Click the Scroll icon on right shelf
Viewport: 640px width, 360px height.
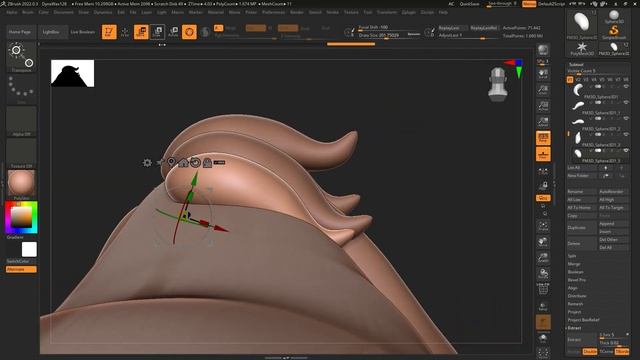(543, 74)
